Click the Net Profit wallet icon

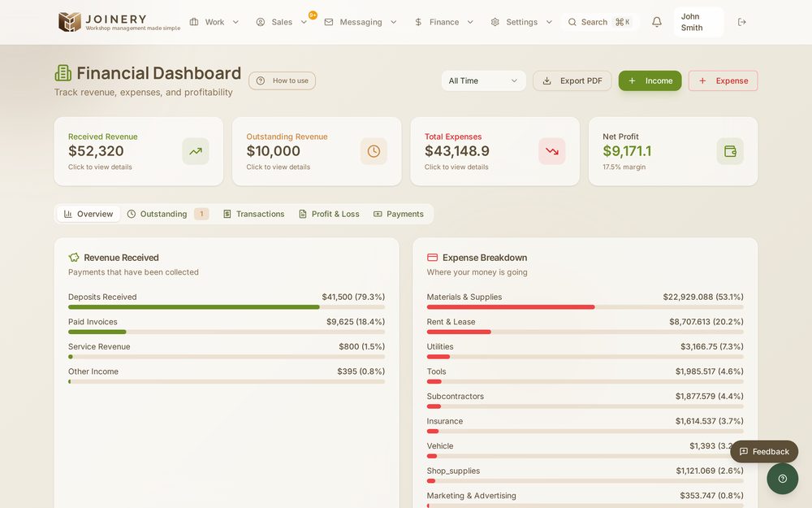(x=730, y=151)
